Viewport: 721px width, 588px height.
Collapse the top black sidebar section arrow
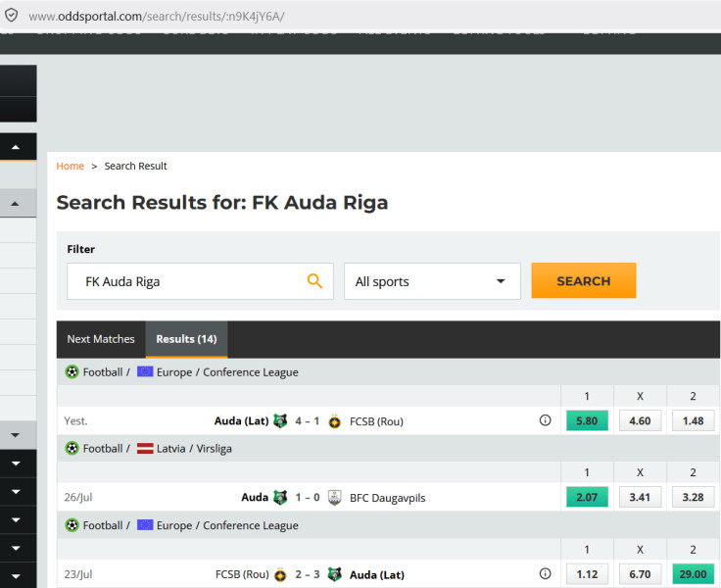coord(16,147)
